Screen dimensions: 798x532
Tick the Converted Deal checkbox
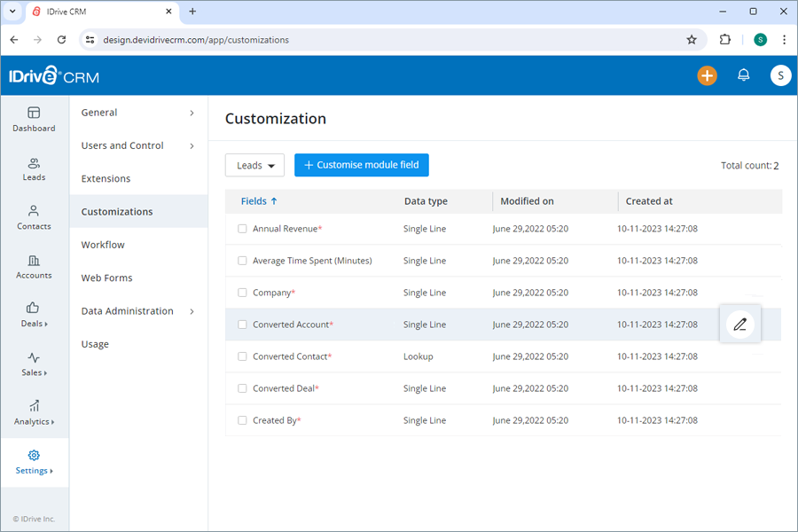click(x=242, y=388)
